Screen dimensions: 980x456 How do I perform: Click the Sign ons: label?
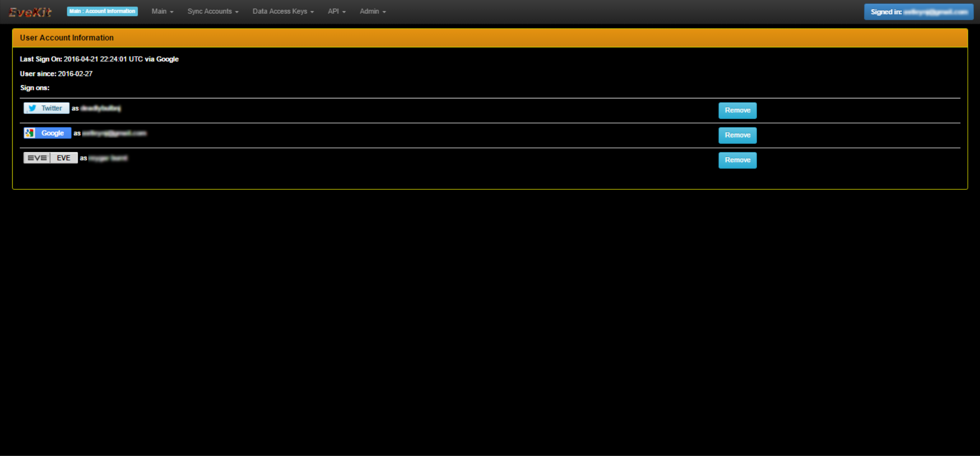(x=35, y=88)
